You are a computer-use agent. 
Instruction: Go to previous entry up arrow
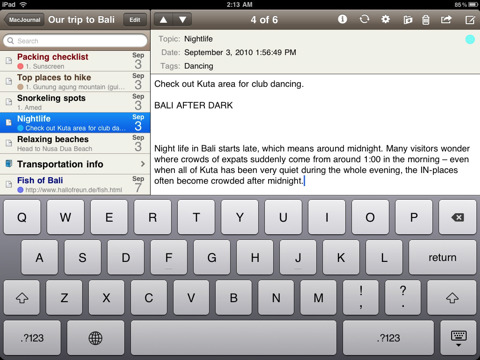163,20
